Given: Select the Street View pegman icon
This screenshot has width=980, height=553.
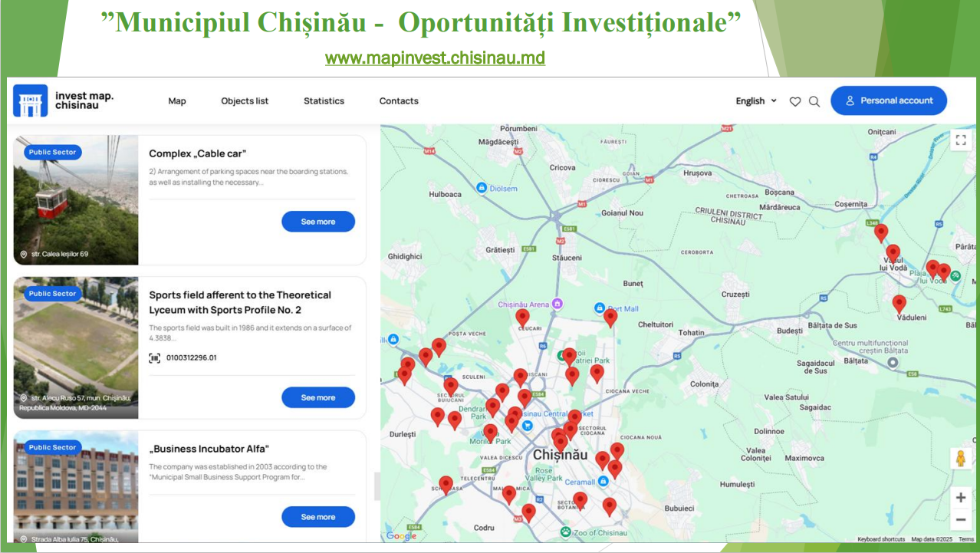Looking at the screenshot, I should click(960, 459).
